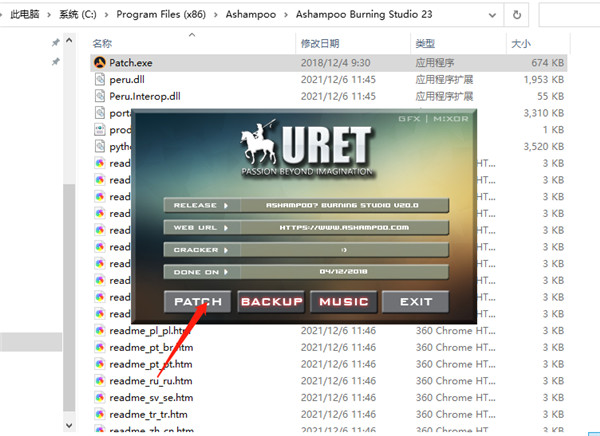Viewport: 600px width, 436px height.
Task: Open 系统 (C:) breadcrumb segment
Action: point(78,15)
